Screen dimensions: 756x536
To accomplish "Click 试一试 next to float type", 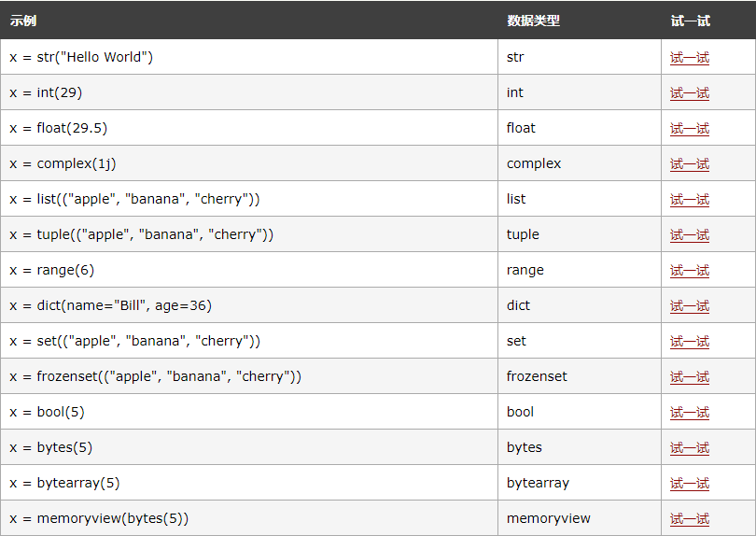I will coord(690,129).
